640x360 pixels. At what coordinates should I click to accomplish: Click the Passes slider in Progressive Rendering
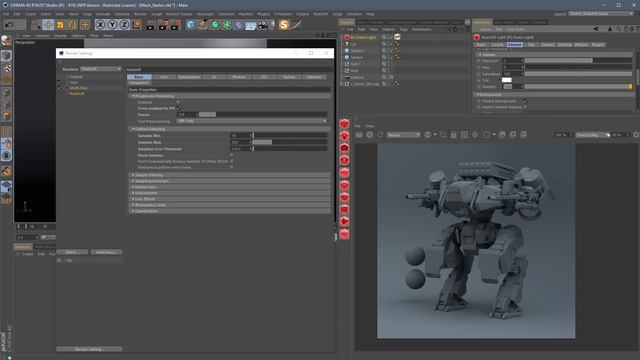[x=263, y=115]
